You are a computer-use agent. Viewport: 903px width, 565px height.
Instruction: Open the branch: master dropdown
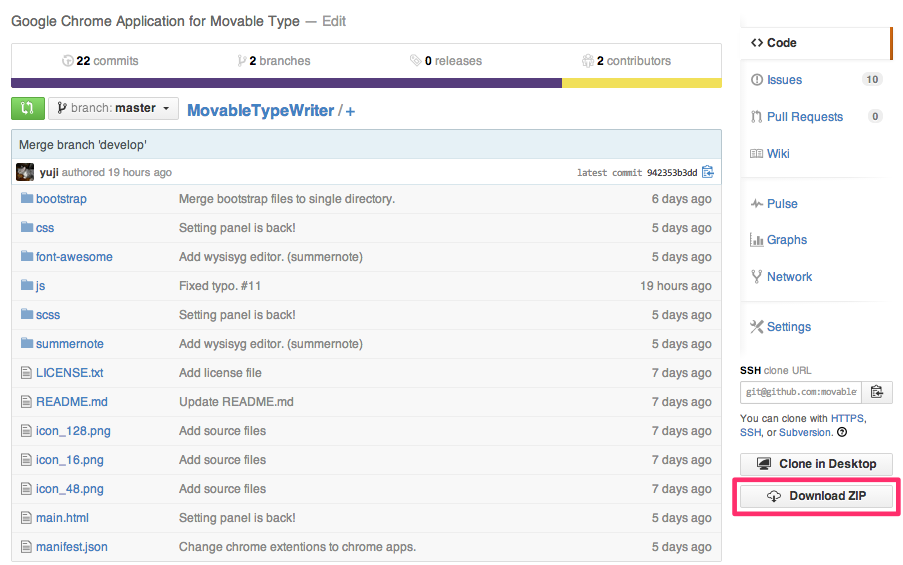pyautogui.click(x=113, y=108)
